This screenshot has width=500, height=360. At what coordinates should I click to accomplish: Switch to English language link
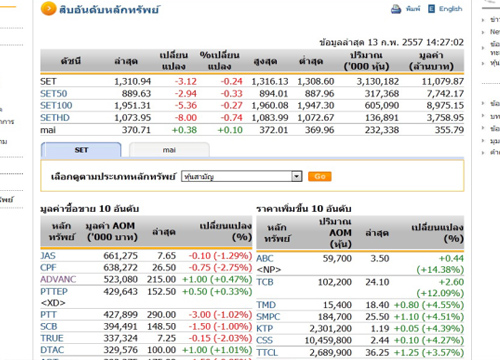point(450,9)
